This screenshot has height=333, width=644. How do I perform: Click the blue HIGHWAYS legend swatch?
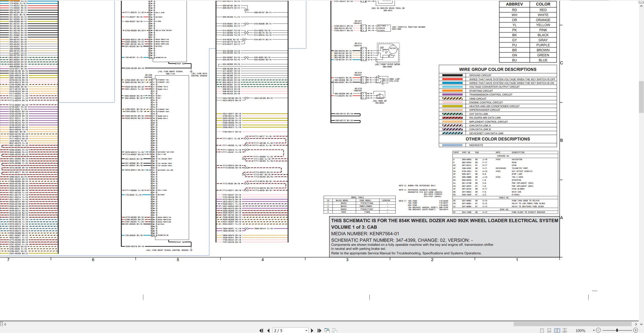(452, 145)
